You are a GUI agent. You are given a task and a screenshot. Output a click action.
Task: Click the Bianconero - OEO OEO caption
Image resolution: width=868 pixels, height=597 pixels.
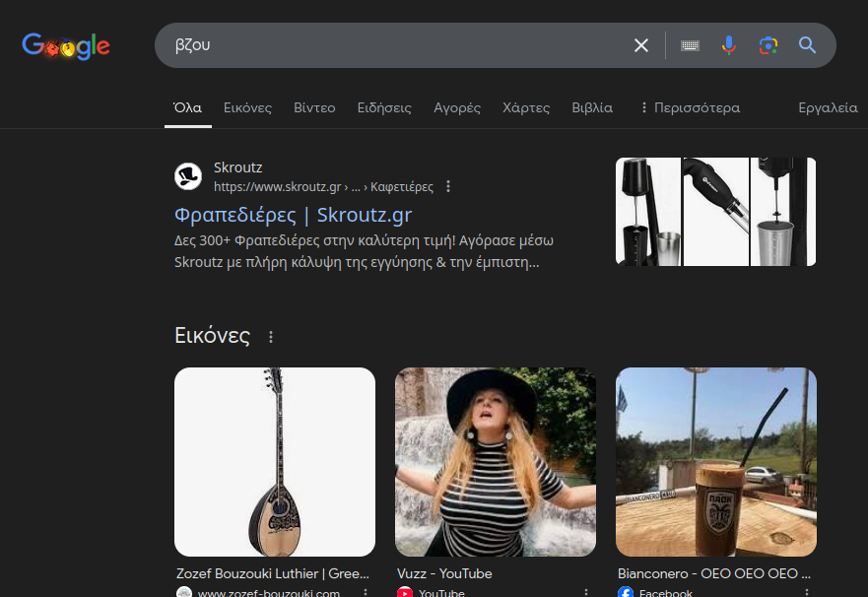coord(714,573)
